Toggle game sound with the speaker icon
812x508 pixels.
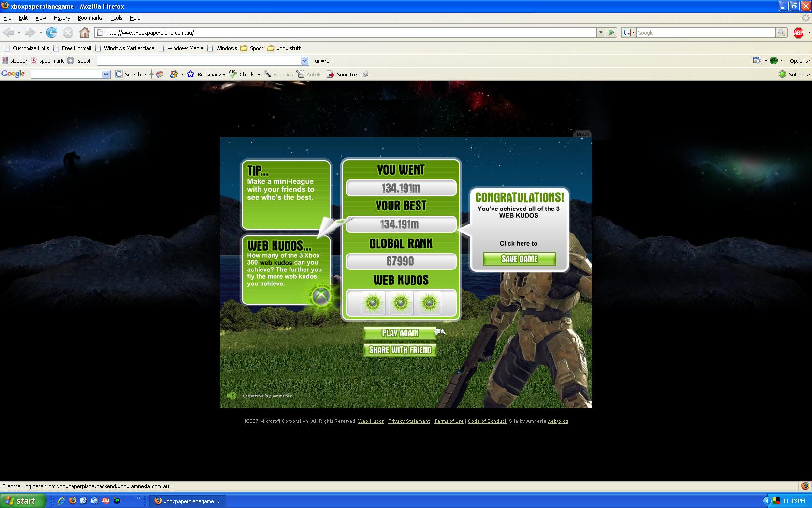click(232, 395)
